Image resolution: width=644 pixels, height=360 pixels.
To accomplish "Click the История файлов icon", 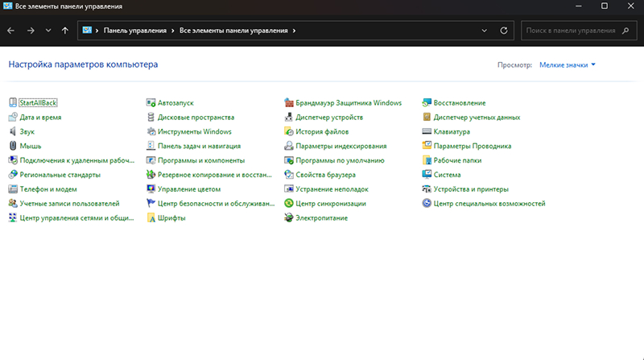I will pyautogui.click(x=289, y=131).
